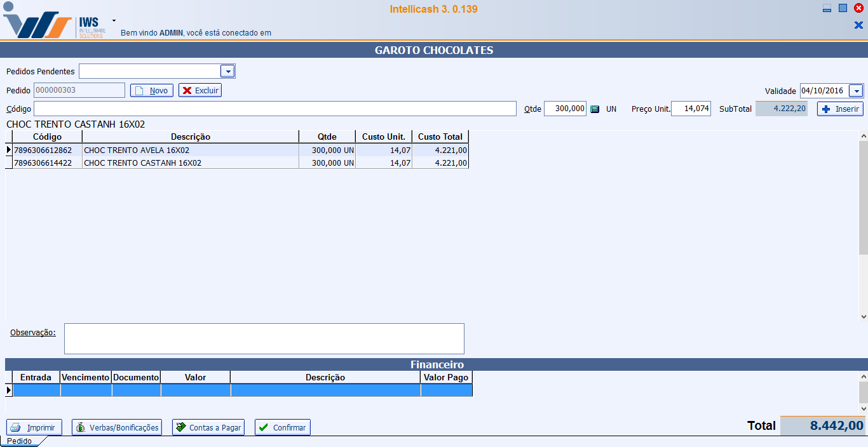Click the Validade date field 04/10/2016
Screen dimensions: 868x447
click(x=824, y=91)
